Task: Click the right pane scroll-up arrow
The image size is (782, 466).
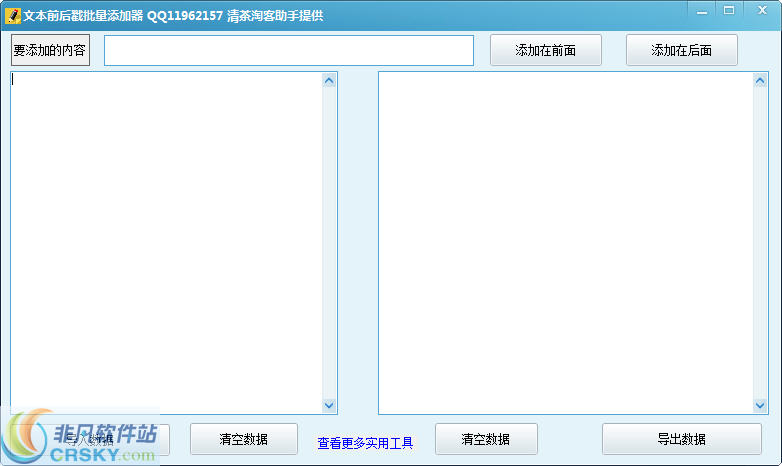Action: pos(760,80)
